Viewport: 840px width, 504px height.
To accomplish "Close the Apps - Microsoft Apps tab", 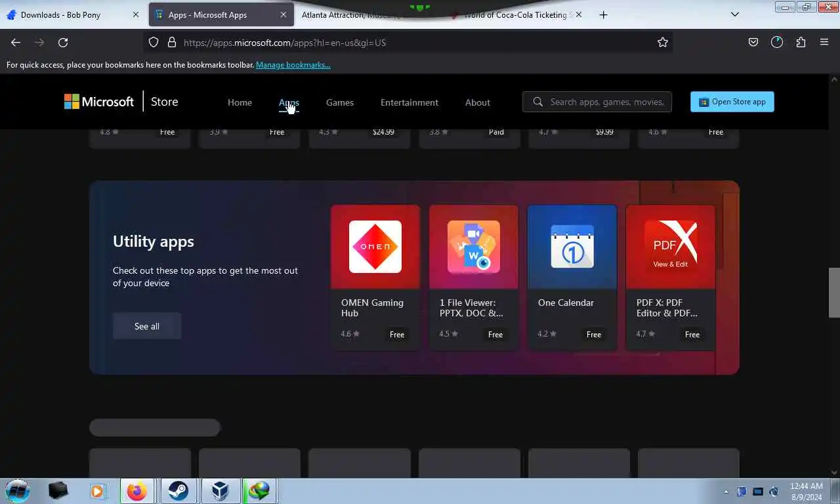I will pyautogui.click(x=283, y=14).
